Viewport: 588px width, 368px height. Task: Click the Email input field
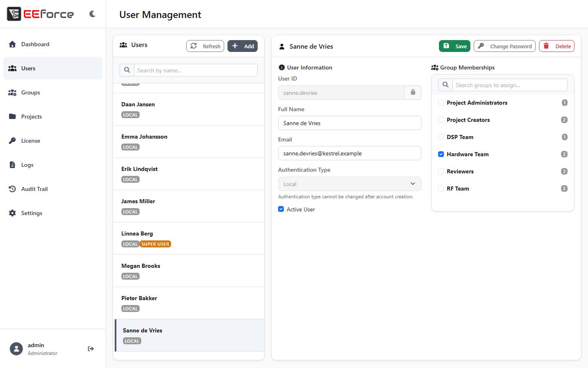[x=350, y=153]
